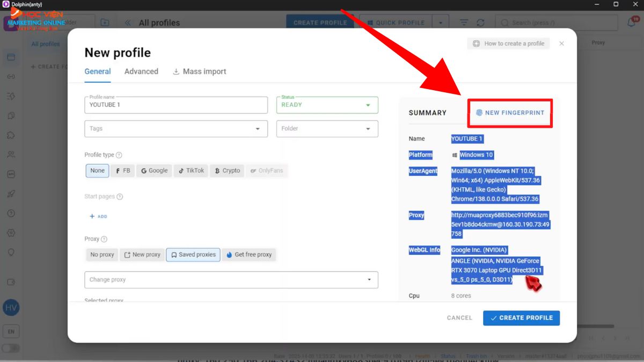644x362 pixels.
Task: Click the Quick Profile button in top bar
Action: (x=396, y=23)
